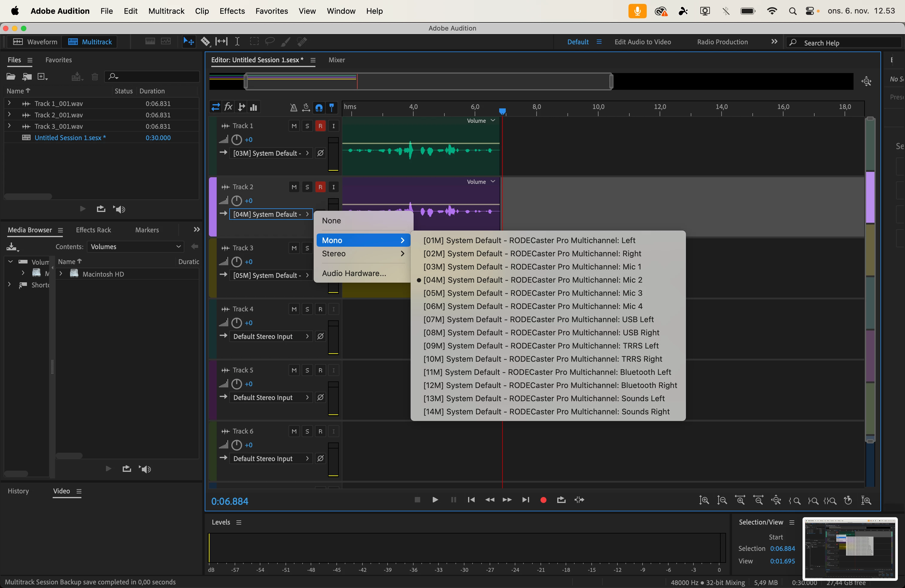Click the red Record transport button
The width and height of the screenshot is (905, 588).
[543, 500]
